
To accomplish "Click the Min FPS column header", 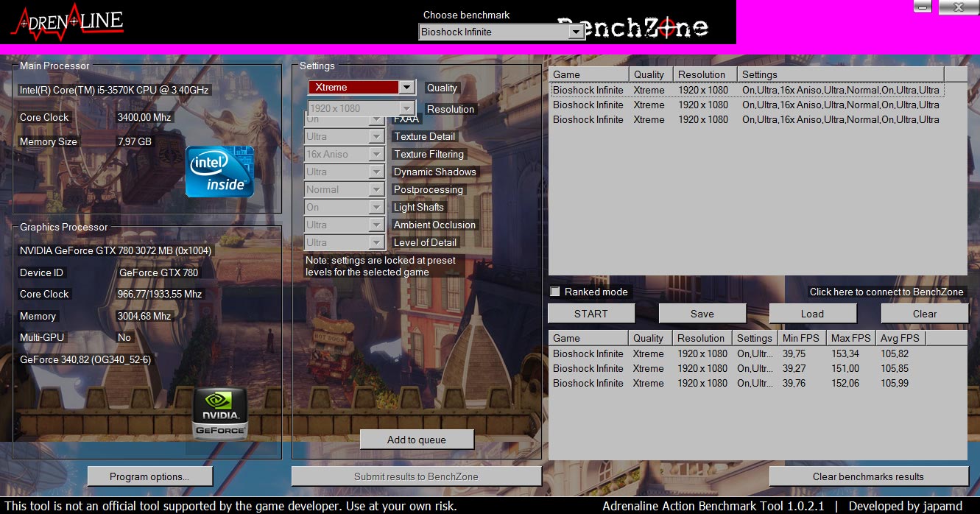I will pyautogui.click(x=801, y=338).
